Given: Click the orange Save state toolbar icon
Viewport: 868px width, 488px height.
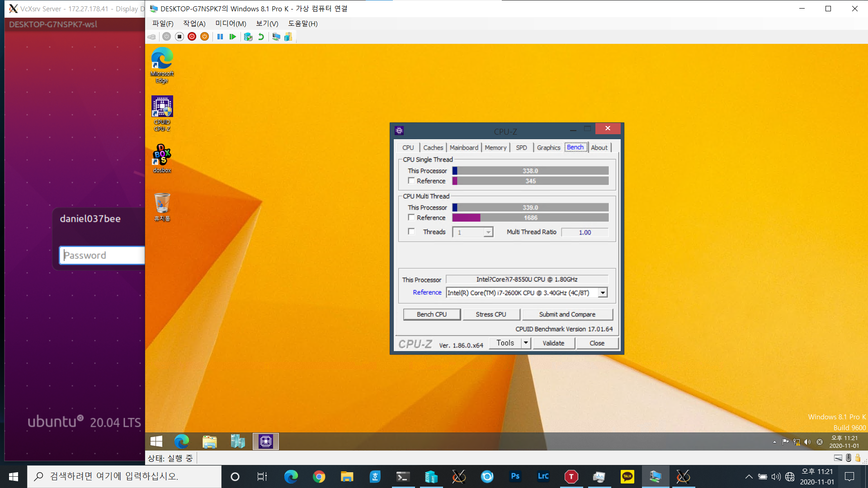Looking at the screenshot, I should point(205,37).
